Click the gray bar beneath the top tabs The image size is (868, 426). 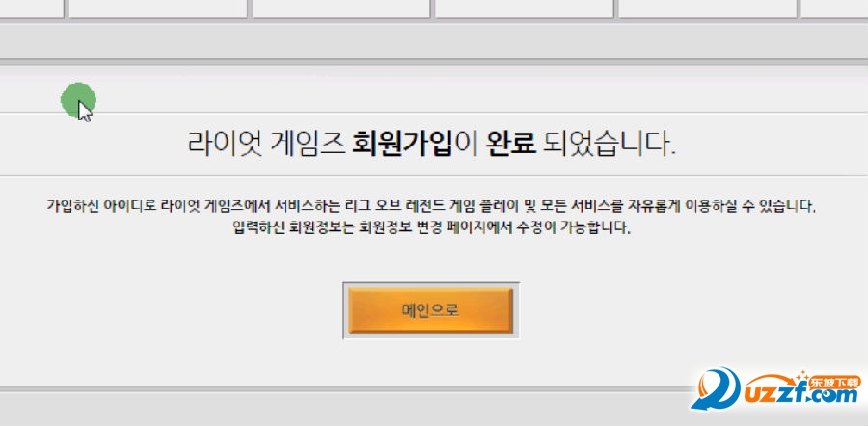[434, 40]
